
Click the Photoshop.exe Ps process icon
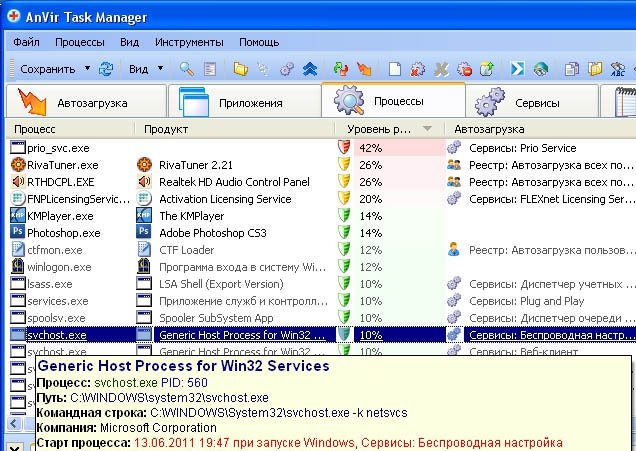(17, 232)
